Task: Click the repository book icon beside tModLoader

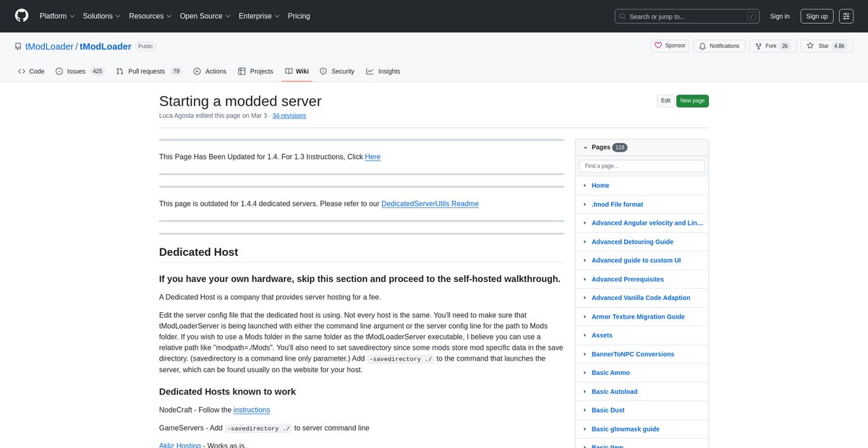Action: 18,46
